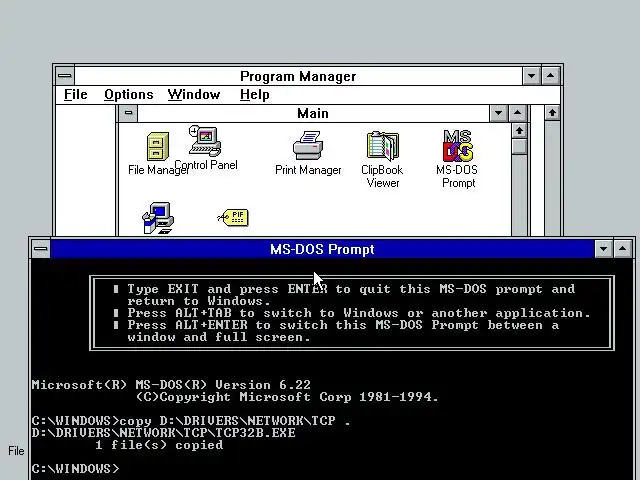Maximize the Main group window
This screenshot has height=480, width=640.
coord(518,113)
